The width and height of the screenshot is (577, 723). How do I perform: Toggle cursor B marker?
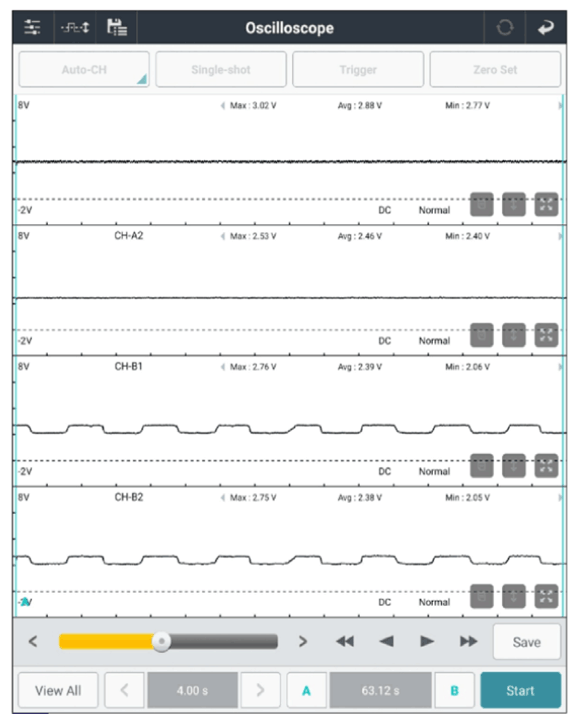tap(454, 690)
